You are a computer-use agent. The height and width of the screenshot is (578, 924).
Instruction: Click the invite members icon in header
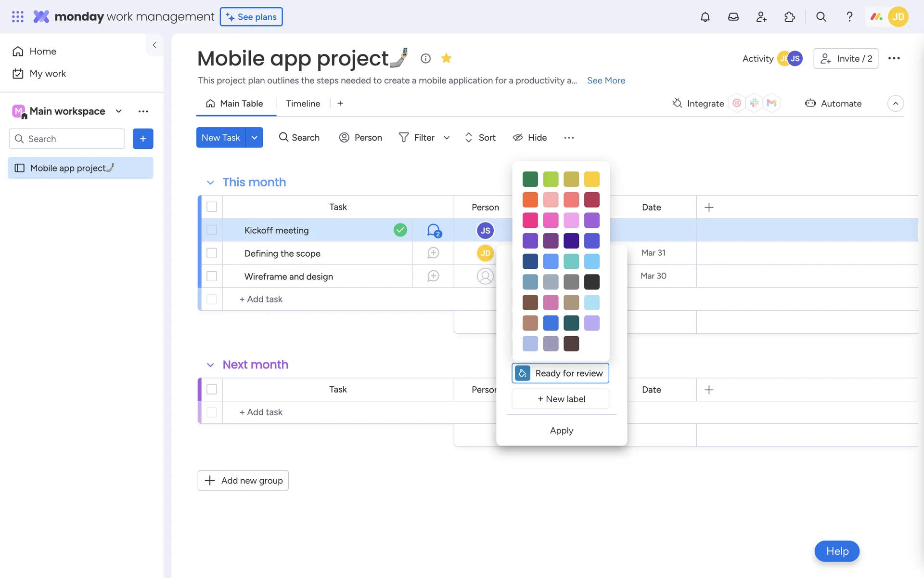[x=761, y=17]
